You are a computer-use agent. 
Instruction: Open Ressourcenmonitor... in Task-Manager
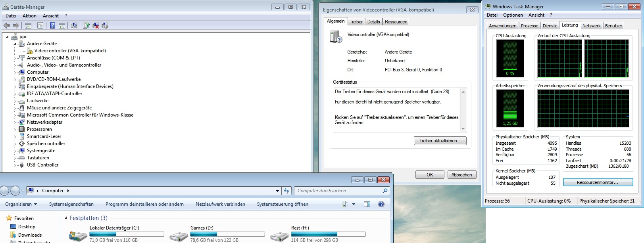pos(598,182)
